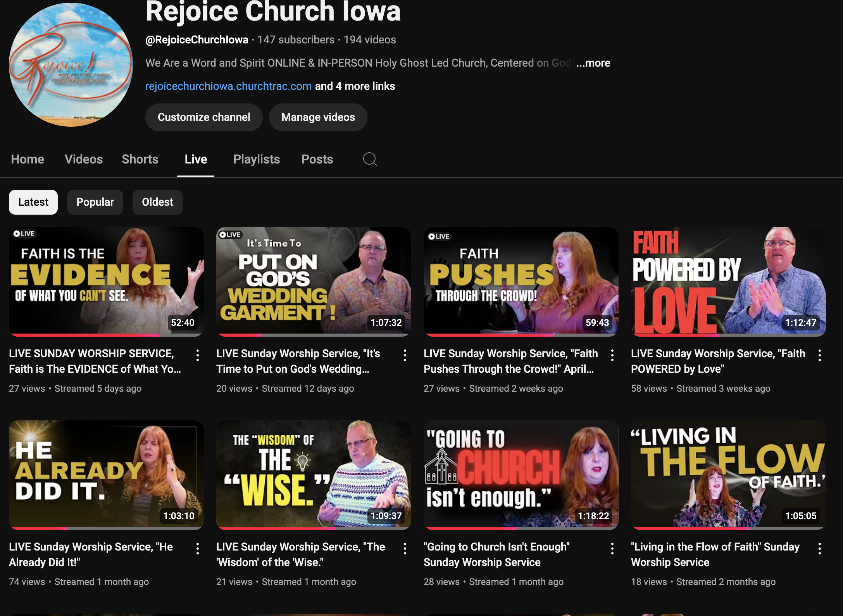This screenshot has height=616, width=843.
Task: Open the rejoicechurchiowa.churchtrac.com link
Action: tap(228, 86)
